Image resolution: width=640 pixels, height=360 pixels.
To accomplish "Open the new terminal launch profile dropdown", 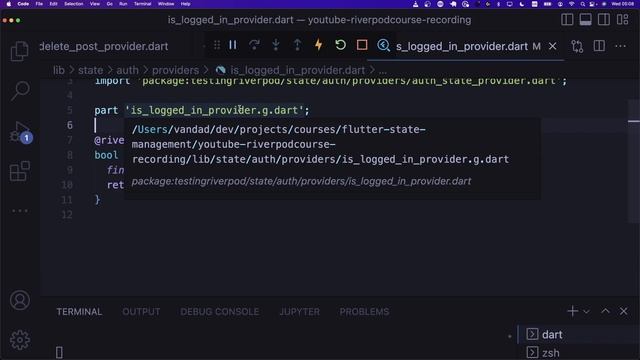I will (x=586, y=311).
